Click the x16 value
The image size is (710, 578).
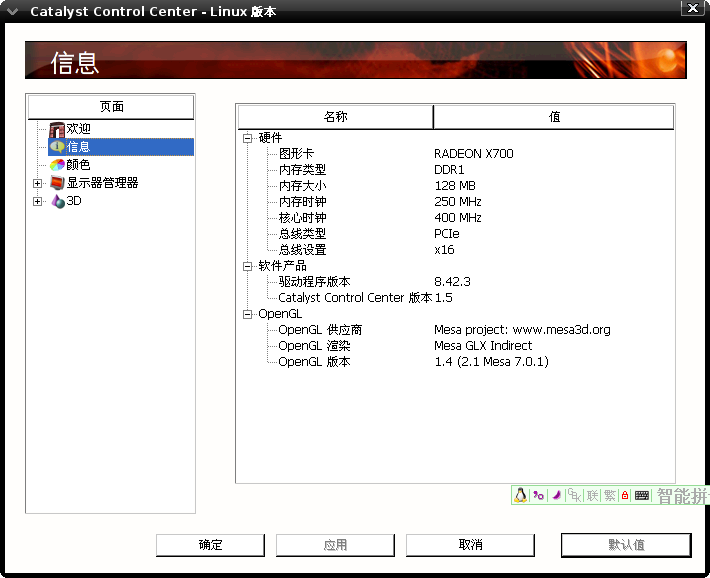click(x=444, y=250)
